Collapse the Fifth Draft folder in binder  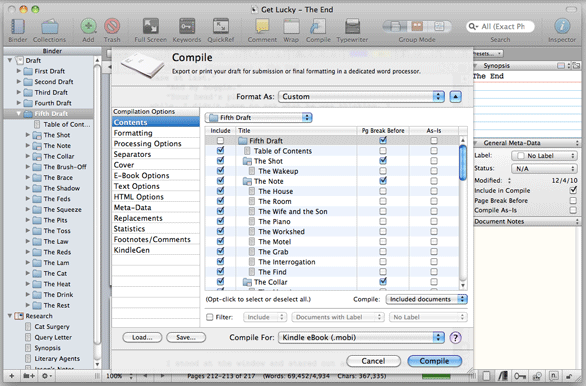19,114
